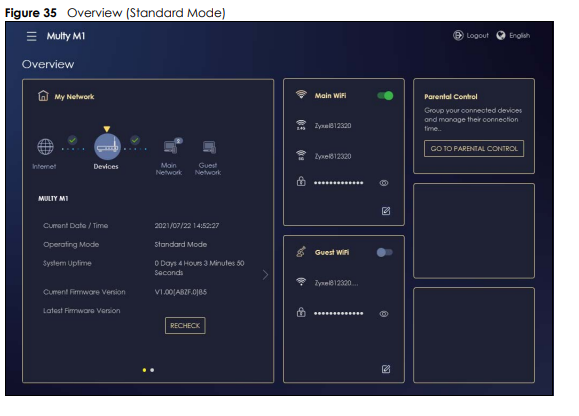
Task: Click the Latest Firmware Version label
Action: (82, 310)
